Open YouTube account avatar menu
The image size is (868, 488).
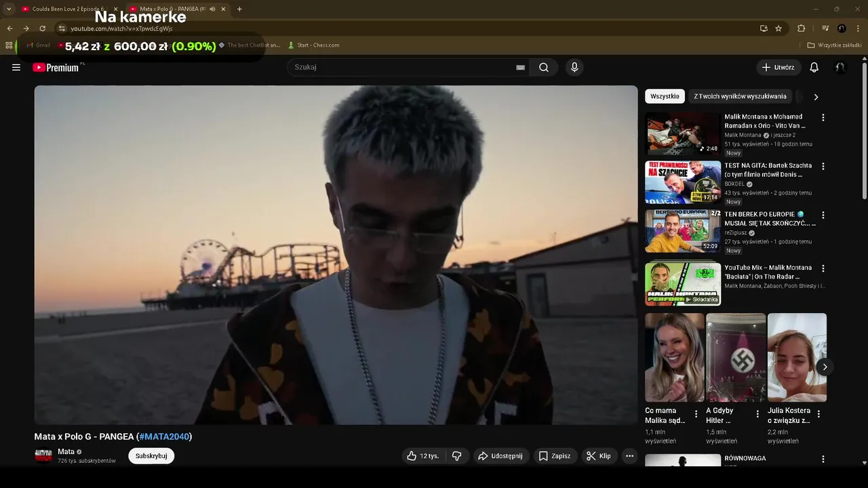pos(840,67)
